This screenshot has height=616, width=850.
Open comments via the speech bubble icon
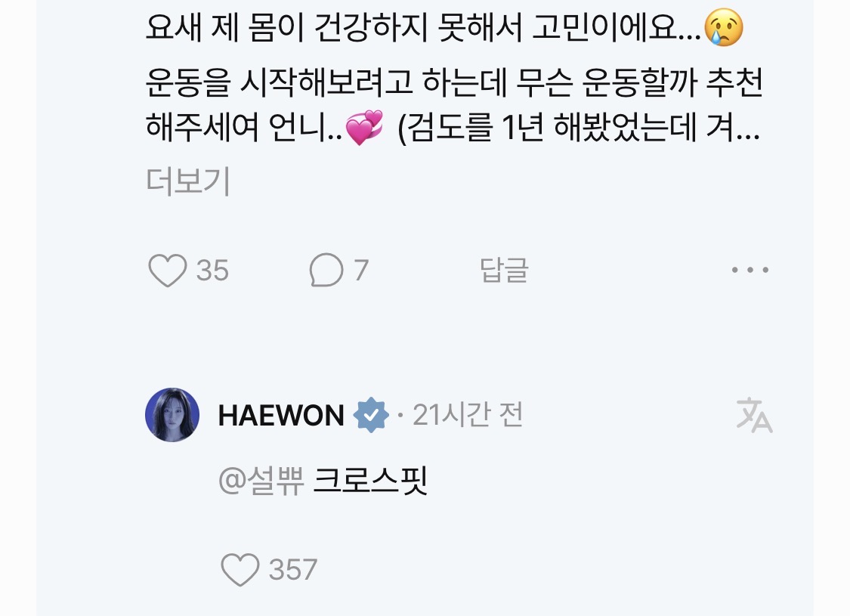pyautogui.click(x=326, y=270)
